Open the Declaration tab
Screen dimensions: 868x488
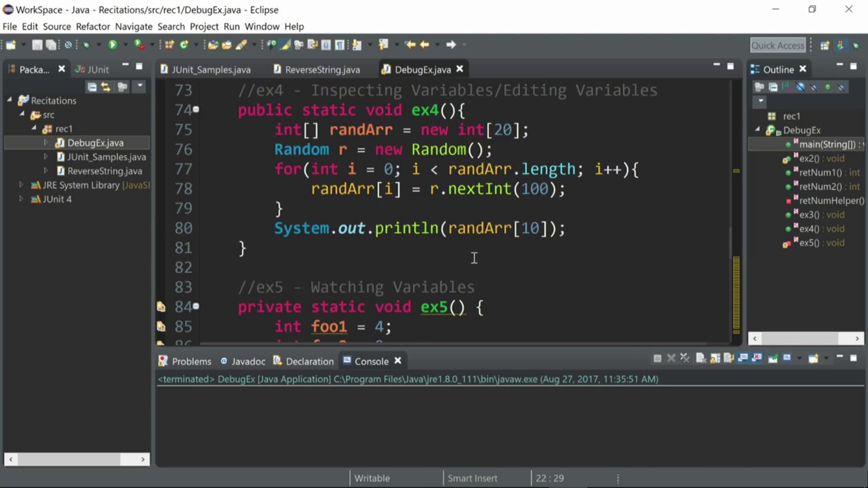pos(303,361)
